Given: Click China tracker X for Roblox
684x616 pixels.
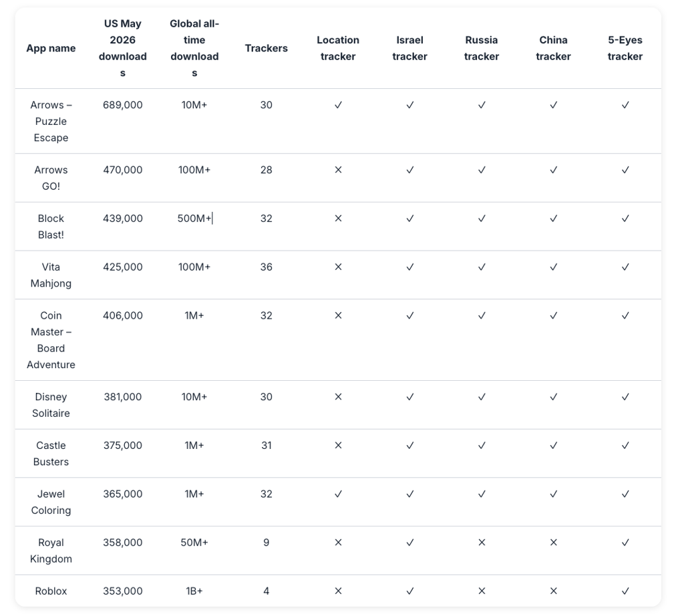Looking at the screenshot, I should pos(553,591).
